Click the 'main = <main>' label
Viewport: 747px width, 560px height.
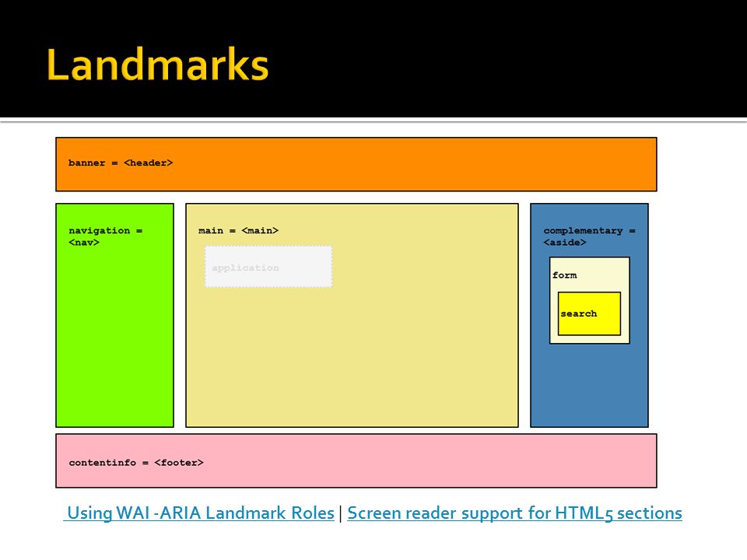coord(238,230)
